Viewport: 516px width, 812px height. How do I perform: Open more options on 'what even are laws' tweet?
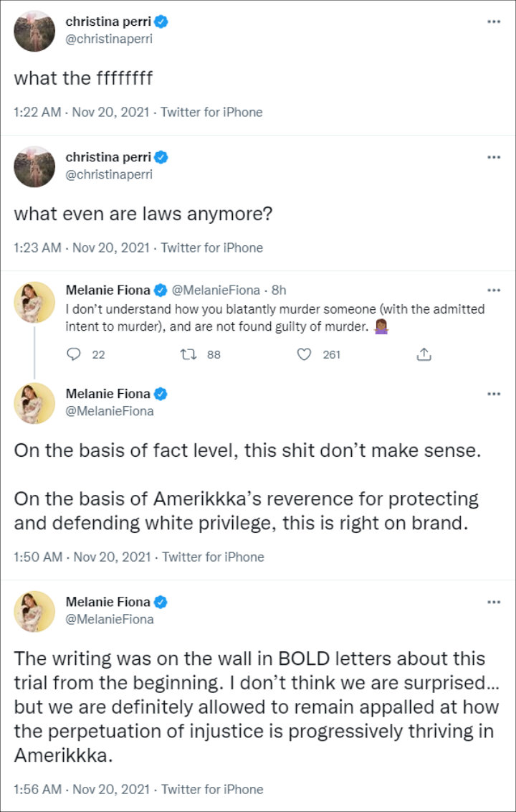493,157
